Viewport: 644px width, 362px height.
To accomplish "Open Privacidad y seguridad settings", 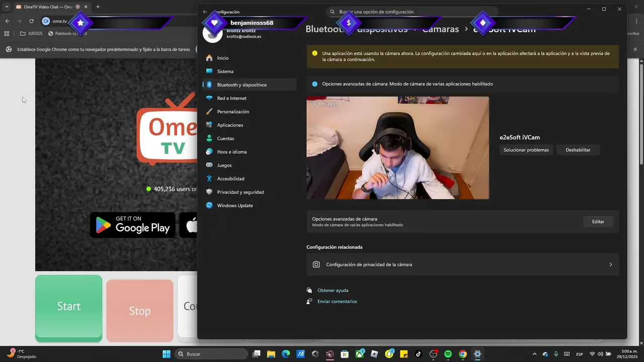I will coord(250,192).
